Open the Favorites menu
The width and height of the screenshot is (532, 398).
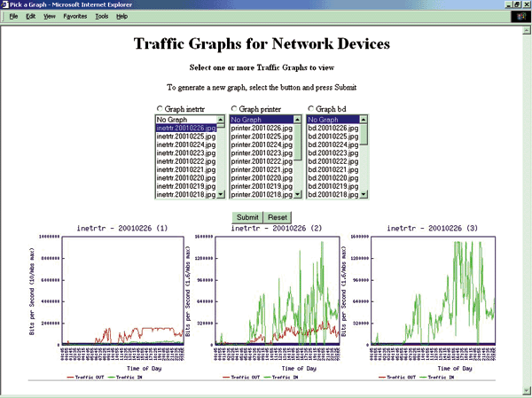(x=74, y=16)
